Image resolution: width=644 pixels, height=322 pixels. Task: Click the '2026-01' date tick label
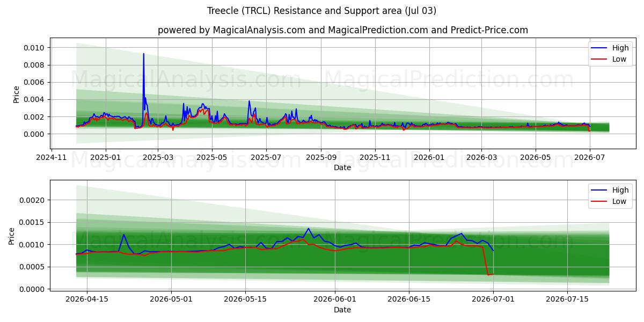click(x=429, y=157)
